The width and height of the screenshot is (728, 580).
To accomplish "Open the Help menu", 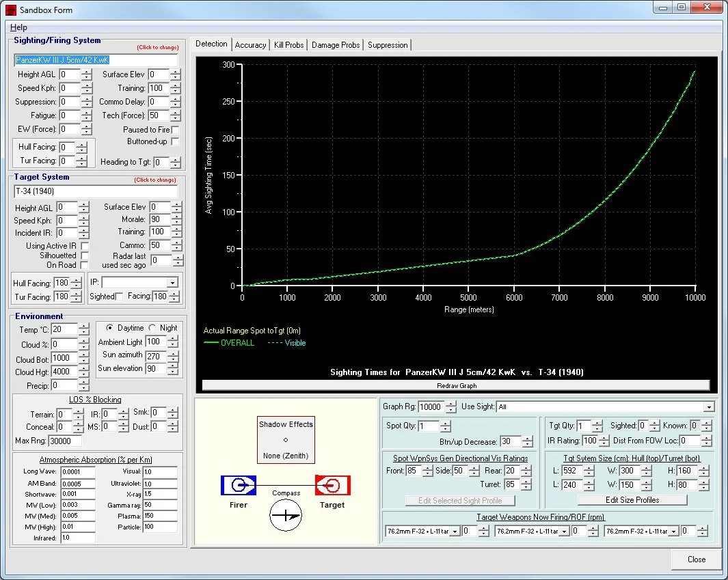I will point(19,27).
